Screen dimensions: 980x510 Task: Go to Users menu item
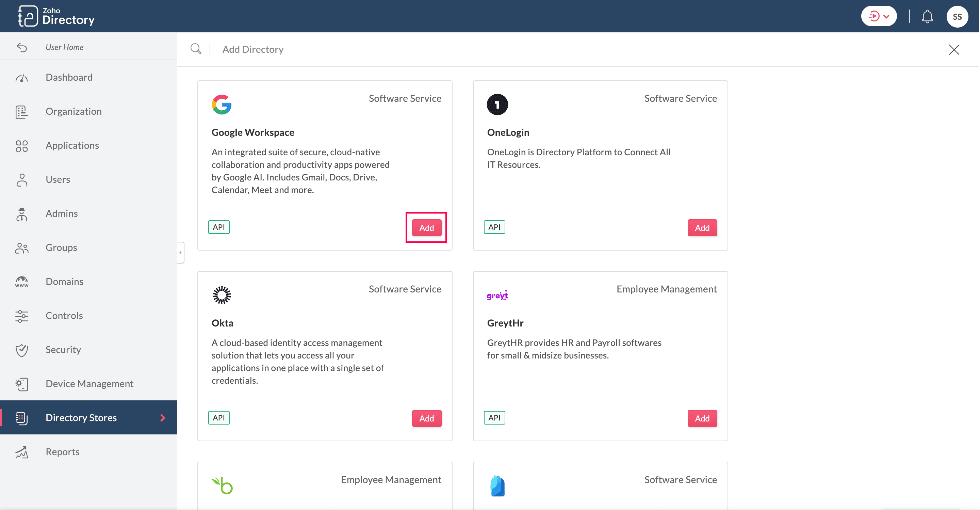58,179
